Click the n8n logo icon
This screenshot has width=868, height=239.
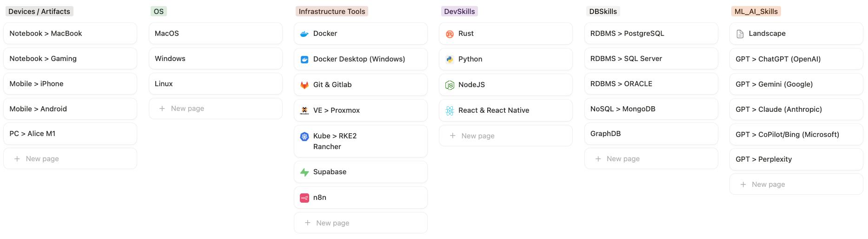(x=305, y=198)
